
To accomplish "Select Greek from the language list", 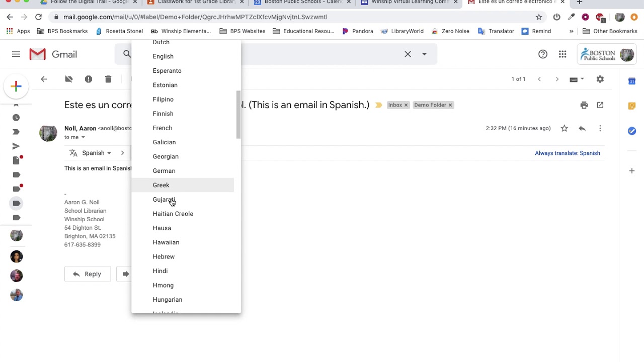I will [x=161, y=185].
